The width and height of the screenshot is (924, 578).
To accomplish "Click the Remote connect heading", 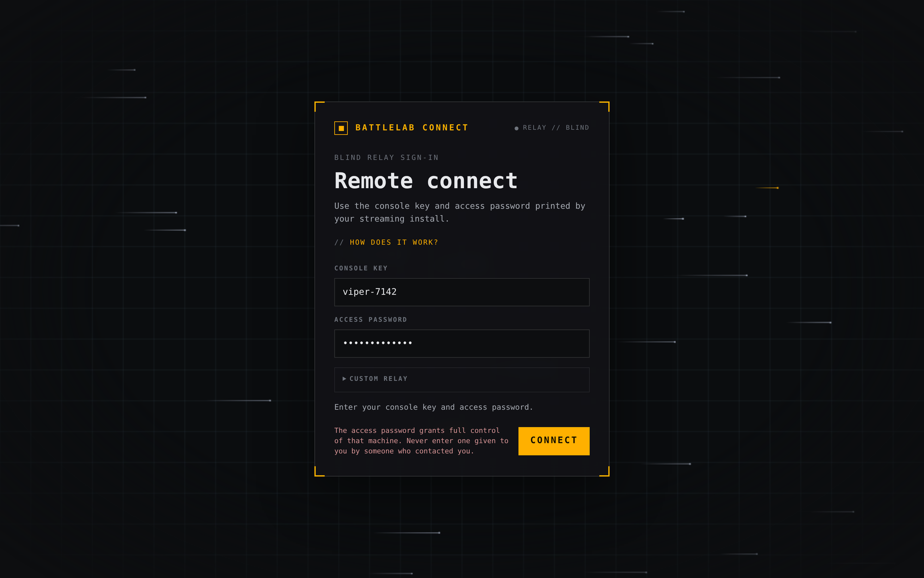I will click(426, 181).
